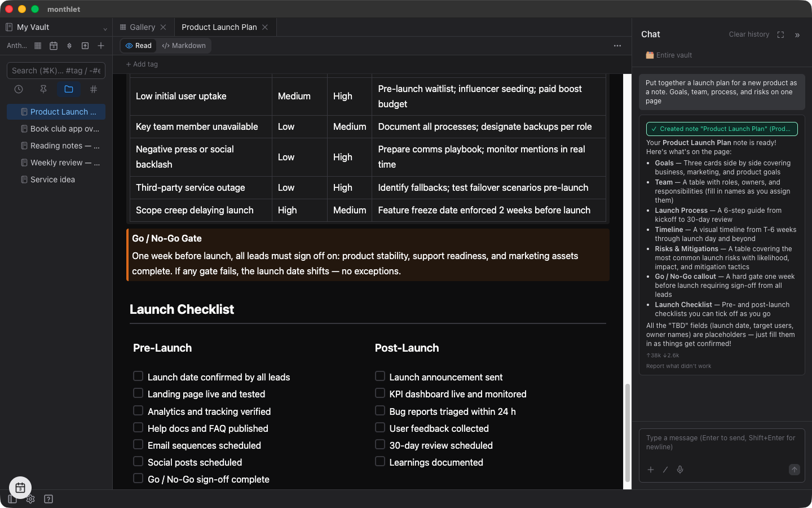Expand the chat panel to fullscreen
Image resolution: width=812 pixels, height=508 pixels.
point(780,34)
